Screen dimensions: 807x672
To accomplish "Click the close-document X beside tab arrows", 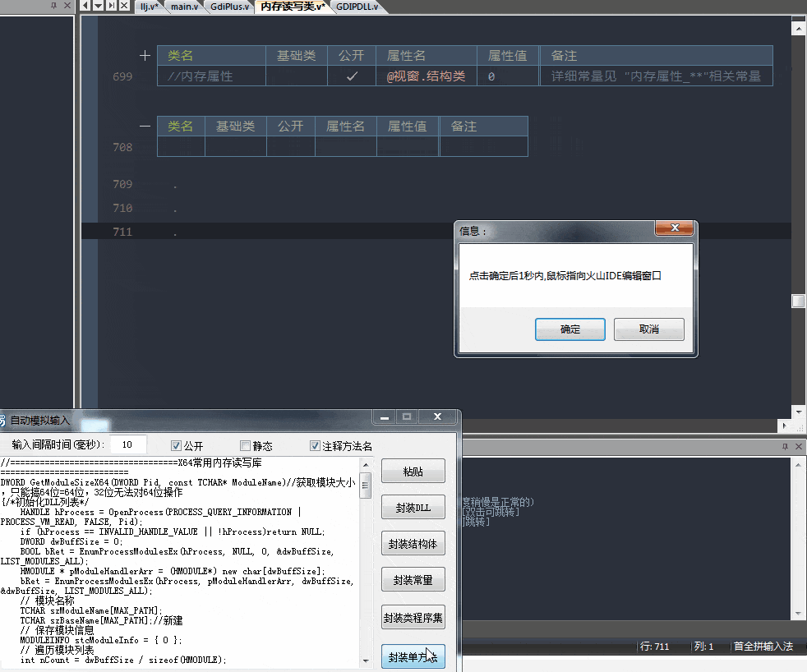I will click(x=123, y=6).
